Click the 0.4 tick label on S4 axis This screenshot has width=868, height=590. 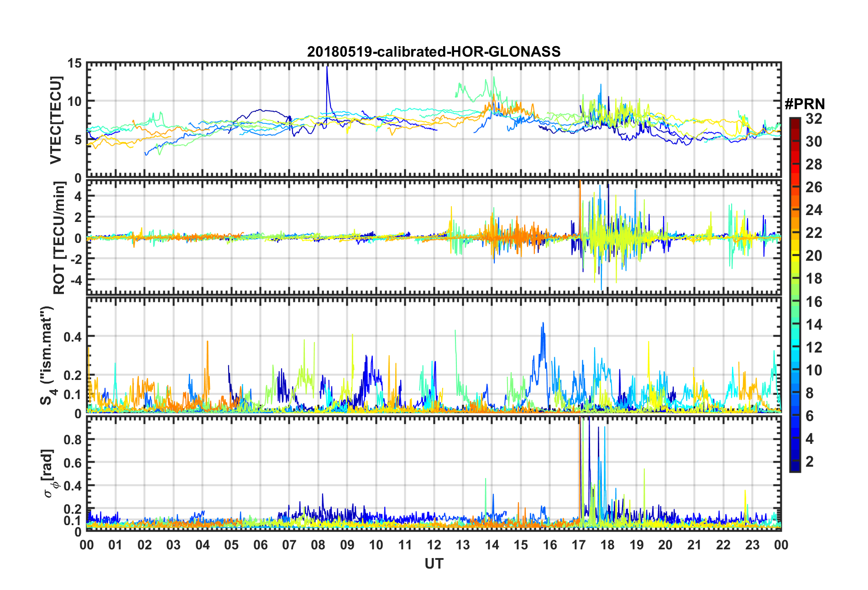[x=73, y=337]
